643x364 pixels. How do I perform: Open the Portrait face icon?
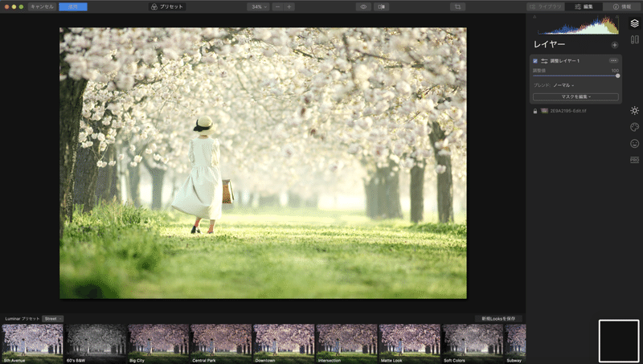pyautogui.click(x=634, y=144)
